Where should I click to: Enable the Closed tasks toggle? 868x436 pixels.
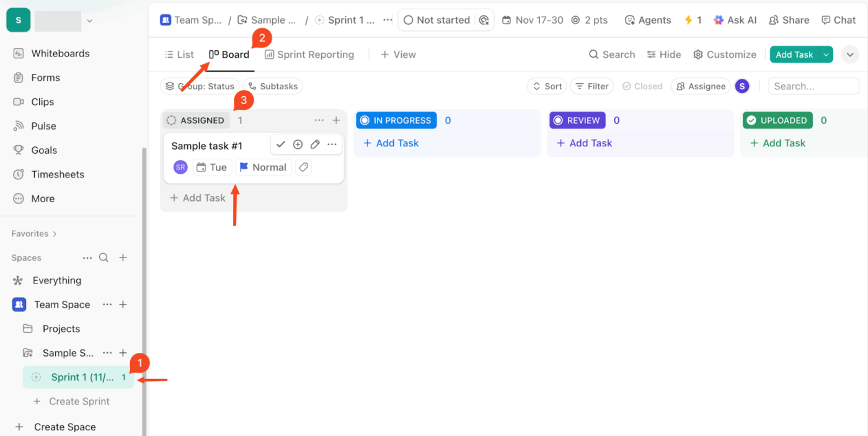[x=642, y=86]
